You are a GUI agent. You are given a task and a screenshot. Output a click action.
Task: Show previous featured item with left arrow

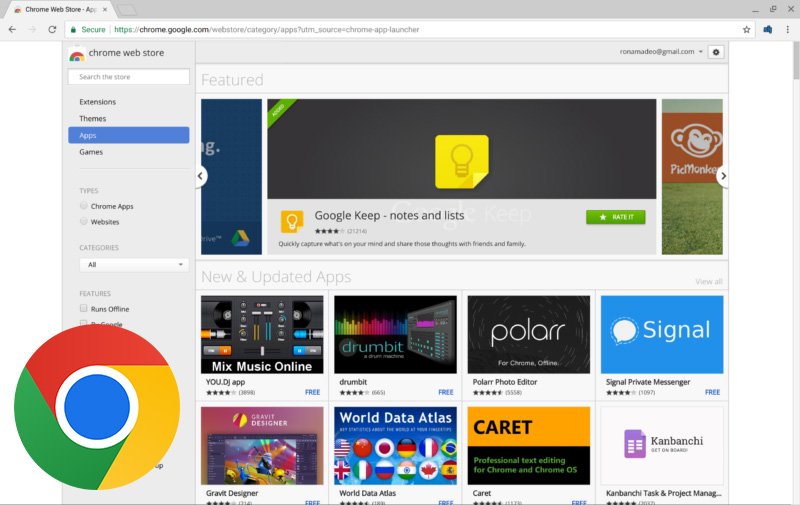pyautogui.click(x=201, y=176)
